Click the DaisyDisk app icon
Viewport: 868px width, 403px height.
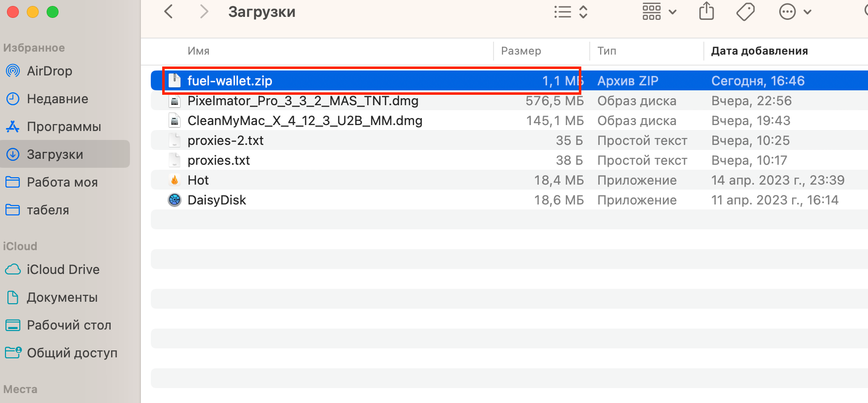pyautogui.click(x=175, y=200)
